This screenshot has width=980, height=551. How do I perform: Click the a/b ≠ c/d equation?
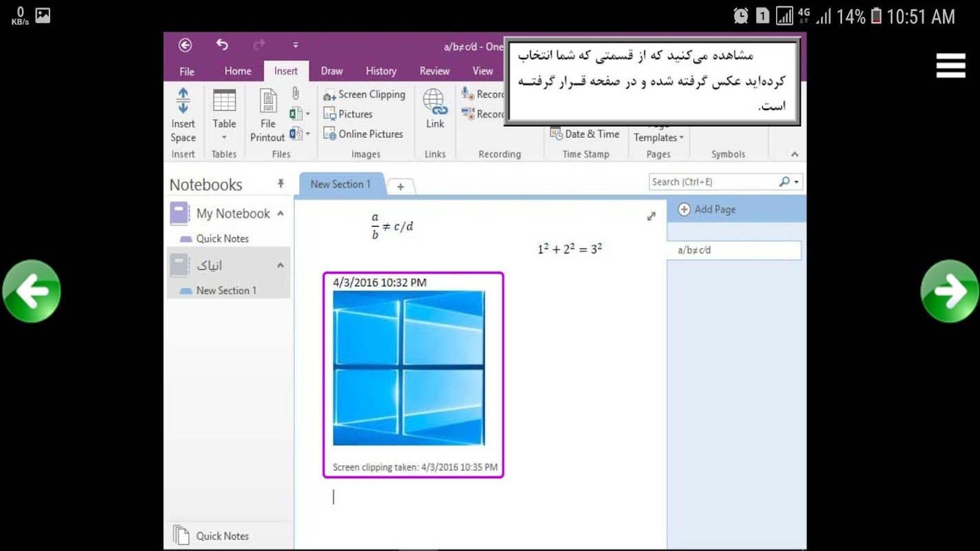[392, 227]
